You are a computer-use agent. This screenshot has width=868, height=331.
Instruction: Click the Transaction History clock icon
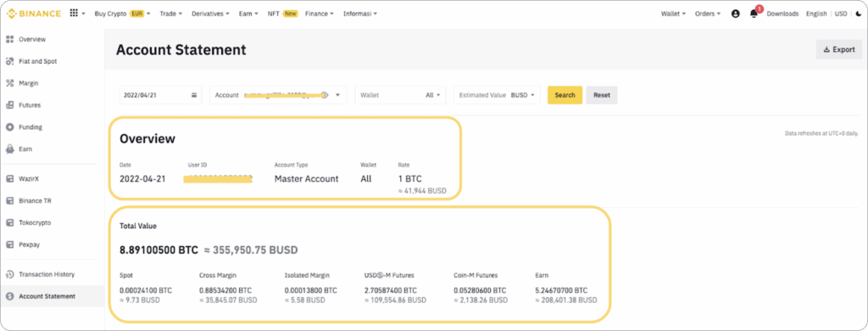point(9,274)
